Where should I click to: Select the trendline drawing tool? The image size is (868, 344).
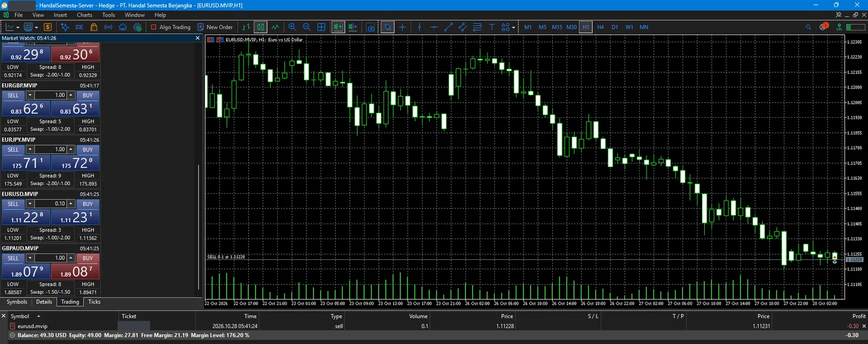pyautogui.click(x=448, y=27)
